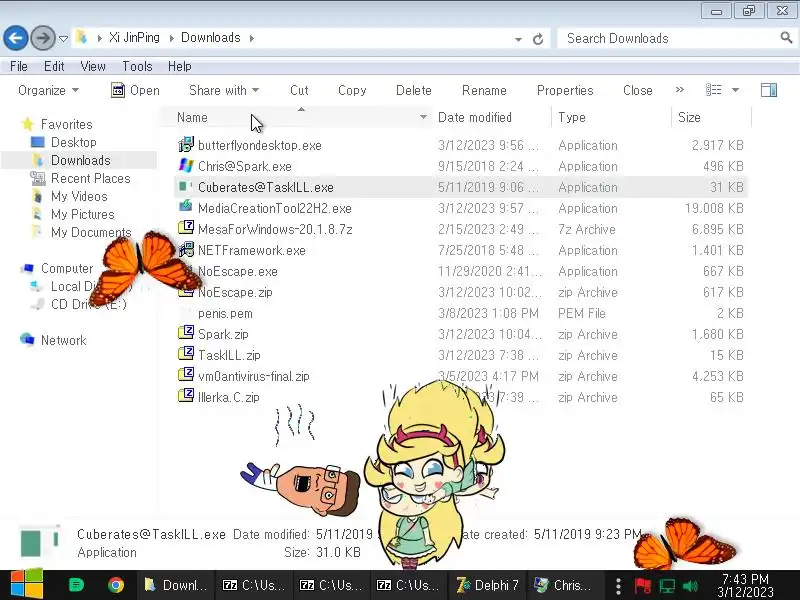Switch to the Delphi 7 taskbar window
This screenshot has height=600, width=800.
point(488,585)
